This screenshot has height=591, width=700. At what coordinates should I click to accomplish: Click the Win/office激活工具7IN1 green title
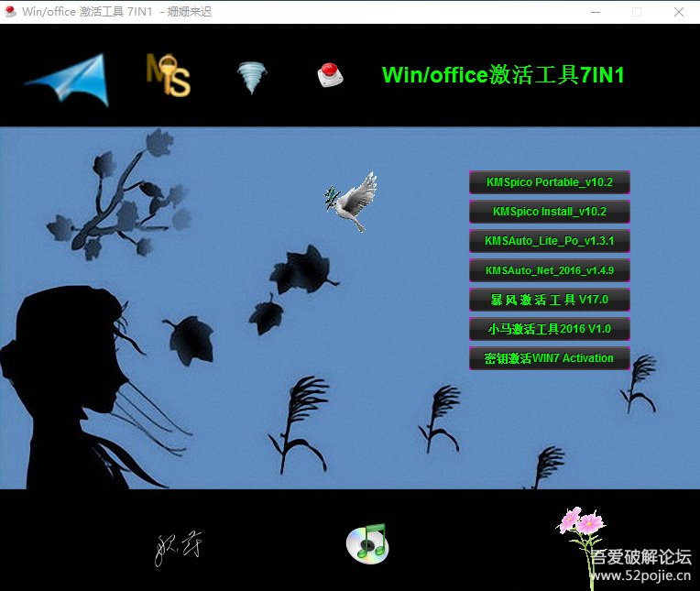pyautogui.click(x=503, y=75)
